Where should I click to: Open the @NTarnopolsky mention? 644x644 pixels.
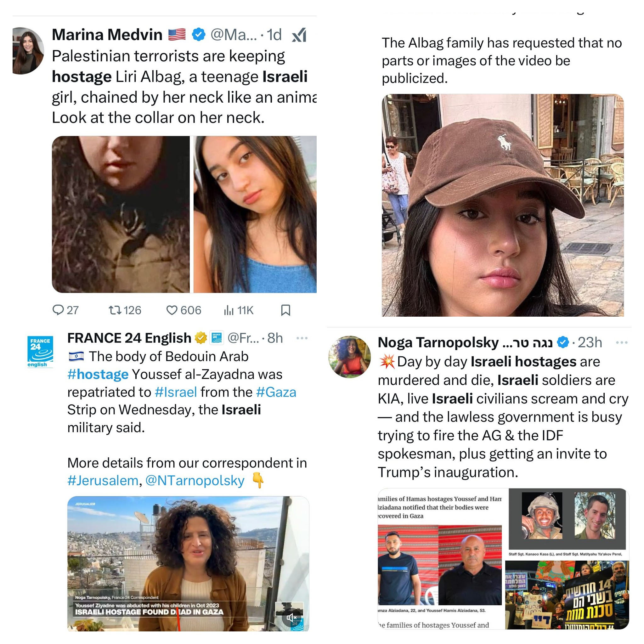click(x=195, y=481)
